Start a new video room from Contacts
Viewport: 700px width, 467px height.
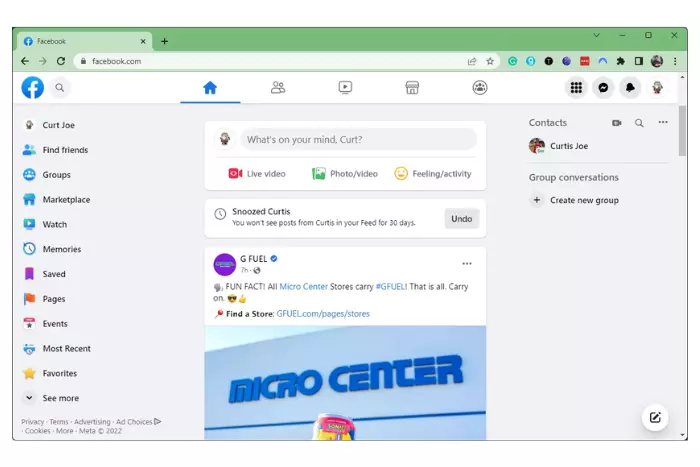[x=617, y=123]
